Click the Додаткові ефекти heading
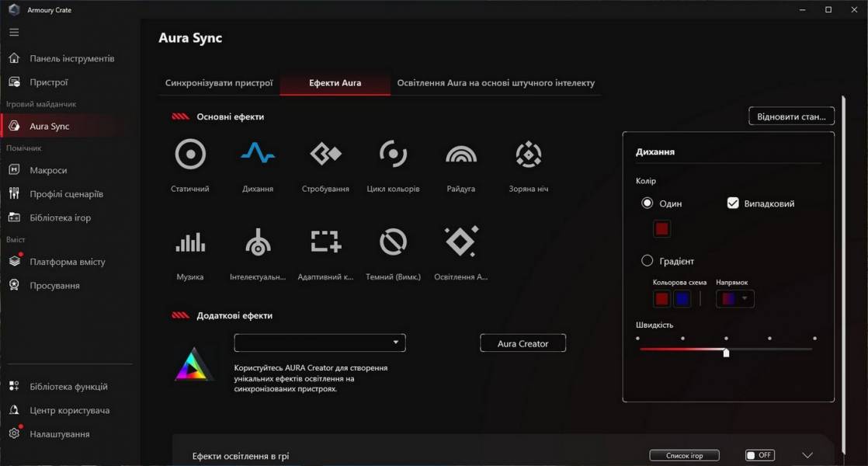 click(x=234, y=315)
